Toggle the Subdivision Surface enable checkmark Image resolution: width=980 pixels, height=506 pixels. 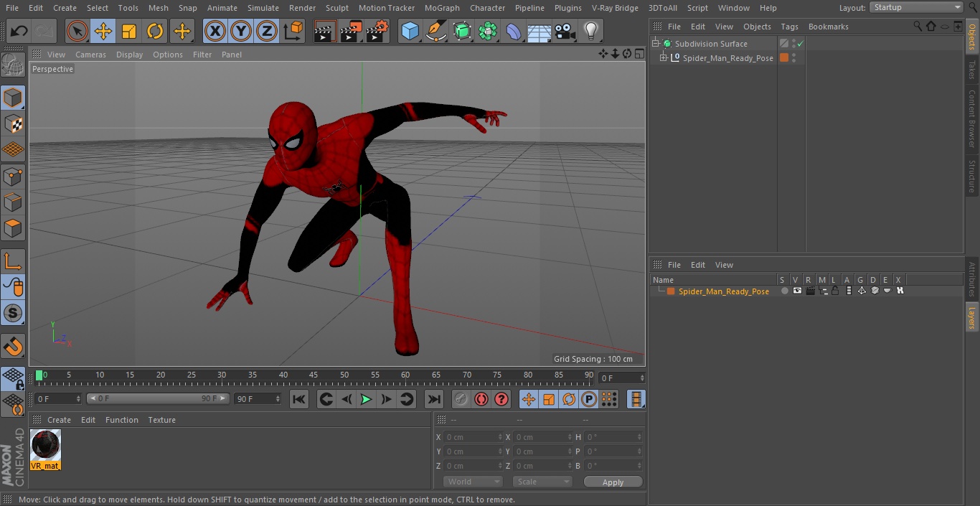[801, 44]
